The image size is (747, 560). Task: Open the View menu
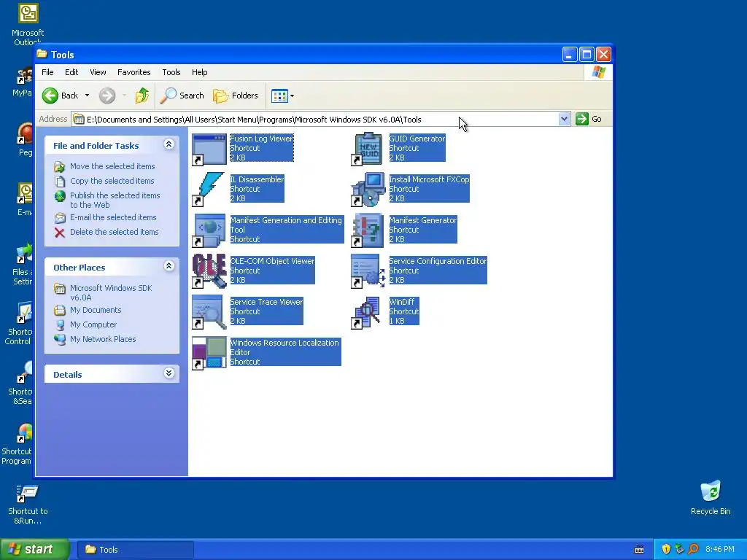(x=98, y=72)
